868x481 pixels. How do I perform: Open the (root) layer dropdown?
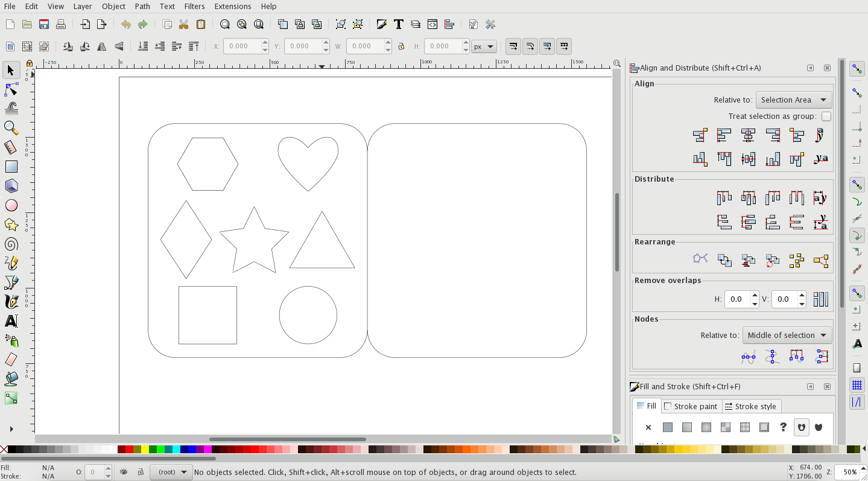pyautogui.click(x=171, y=472)
